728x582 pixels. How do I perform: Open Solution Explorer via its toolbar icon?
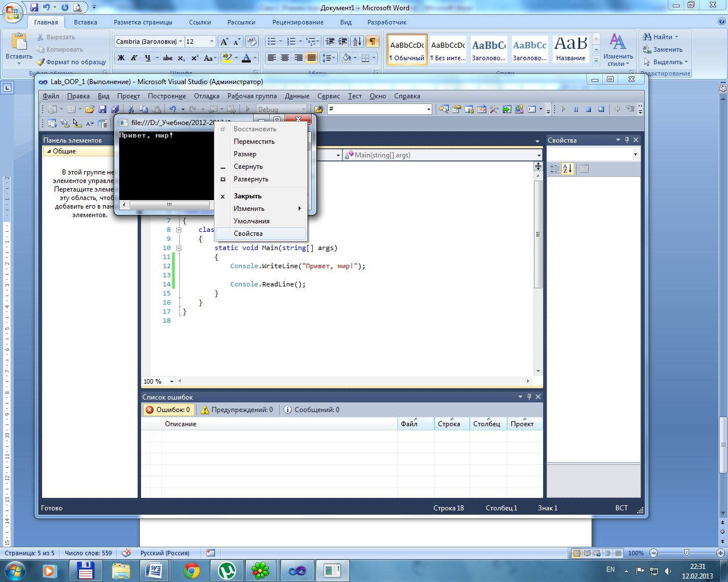point(444,109)
